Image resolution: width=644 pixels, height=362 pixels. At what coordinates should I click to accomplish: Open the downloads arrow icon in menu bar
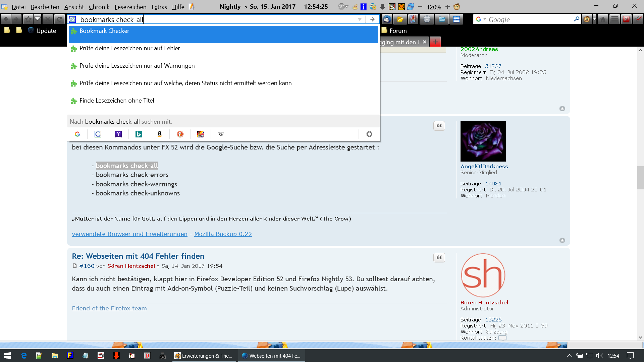382,7
